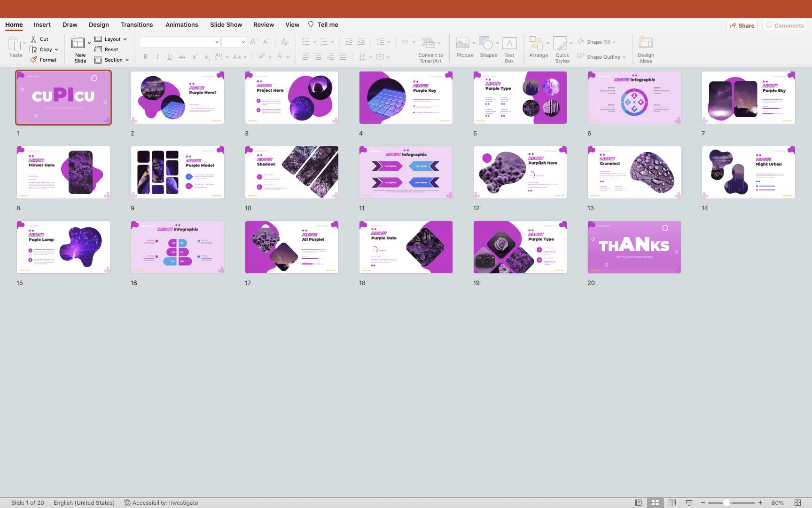Insert a Text Box
Image resolution: width=812 pixels, height=508 pixels.
coord(509,43)
